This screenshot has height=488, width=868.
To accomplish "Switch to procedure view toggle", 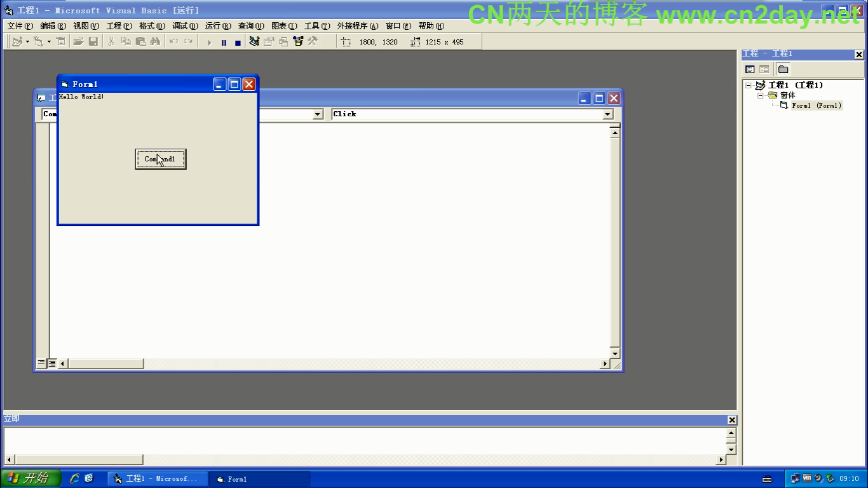I will pyautogui.click(x=42, y=363).
